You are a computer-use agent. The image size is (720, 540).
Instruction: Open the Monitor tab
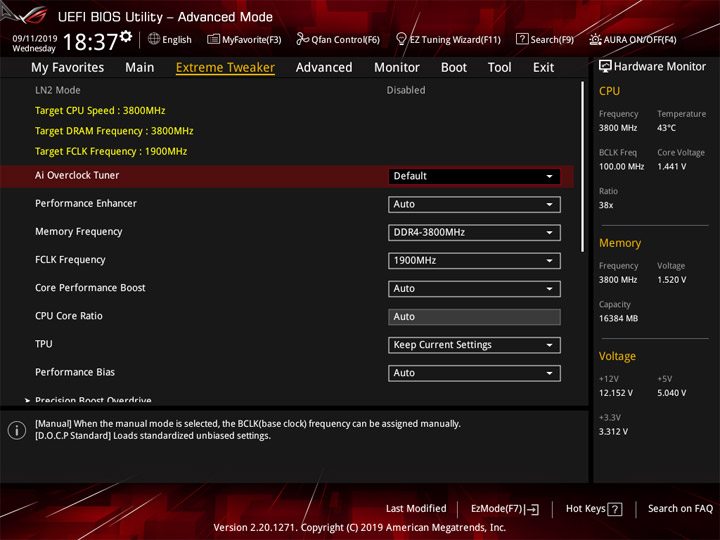(x=397, y=68)
